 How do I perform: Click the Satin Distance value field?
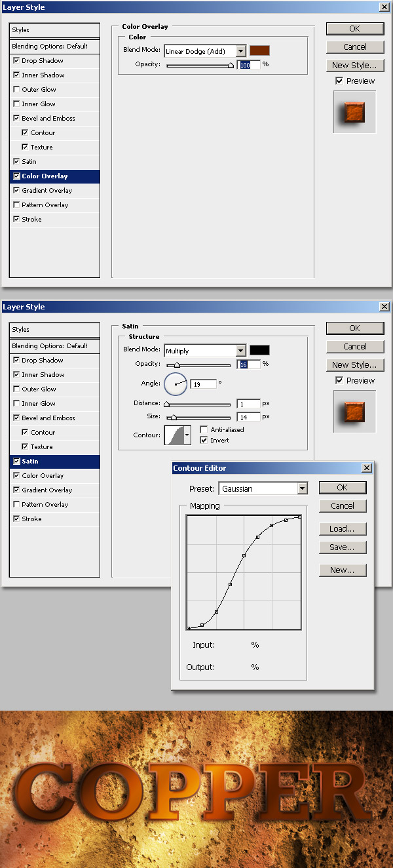[249, 404]
